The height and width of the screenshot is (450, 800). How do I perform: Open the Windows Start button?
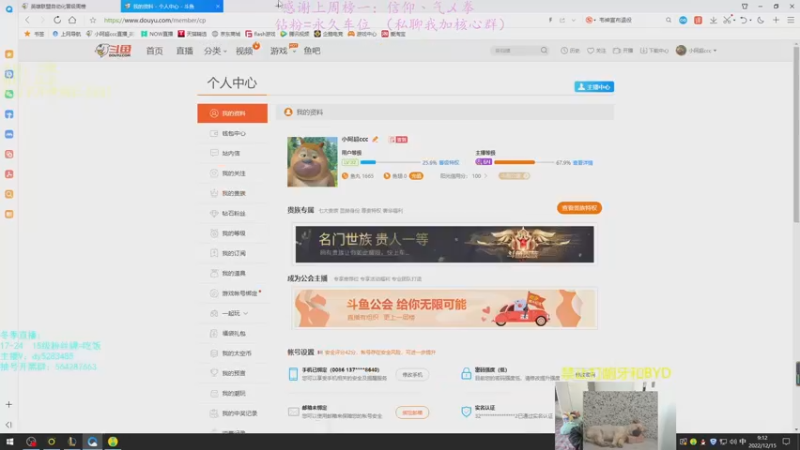pyautogui.click(x=10, y=442)
